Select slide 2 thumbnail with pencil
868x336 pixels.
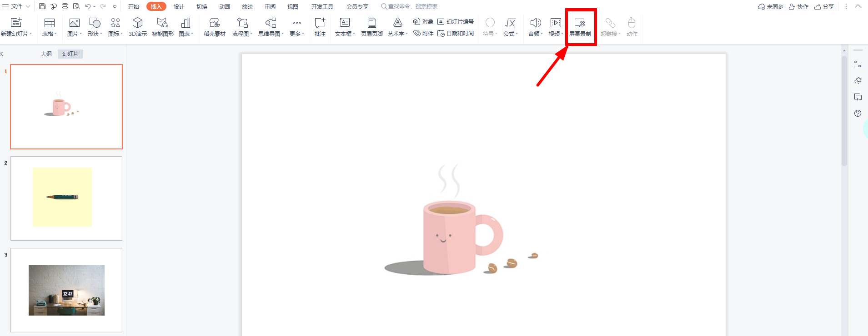(x=66, y=198)
